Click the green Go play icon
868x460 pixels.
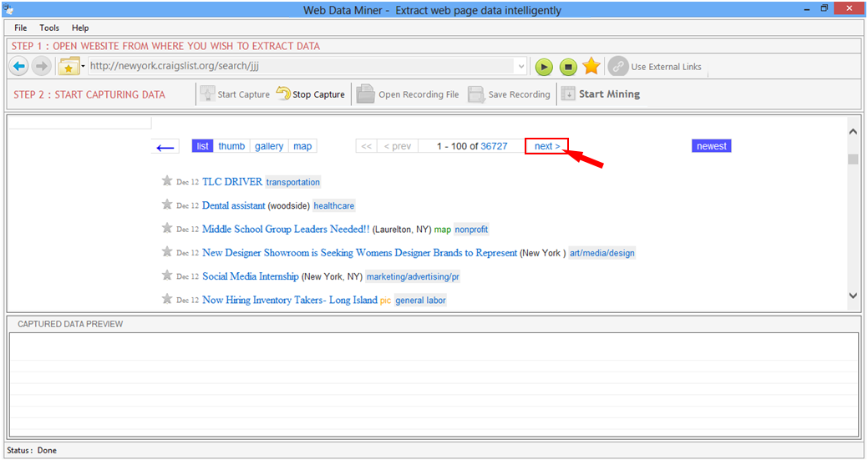tap(544, 67)
